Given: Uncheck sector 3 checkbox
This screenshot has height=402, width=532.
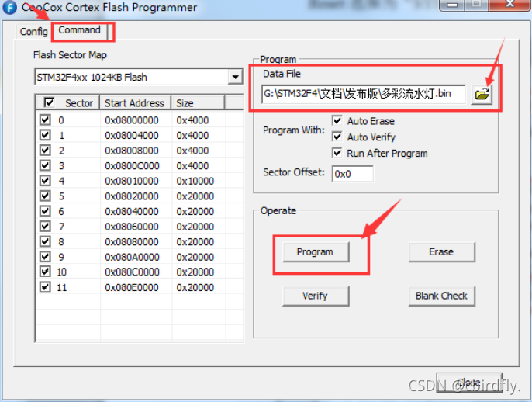Looking at the screenshot, I should click(x=45, y=165).
